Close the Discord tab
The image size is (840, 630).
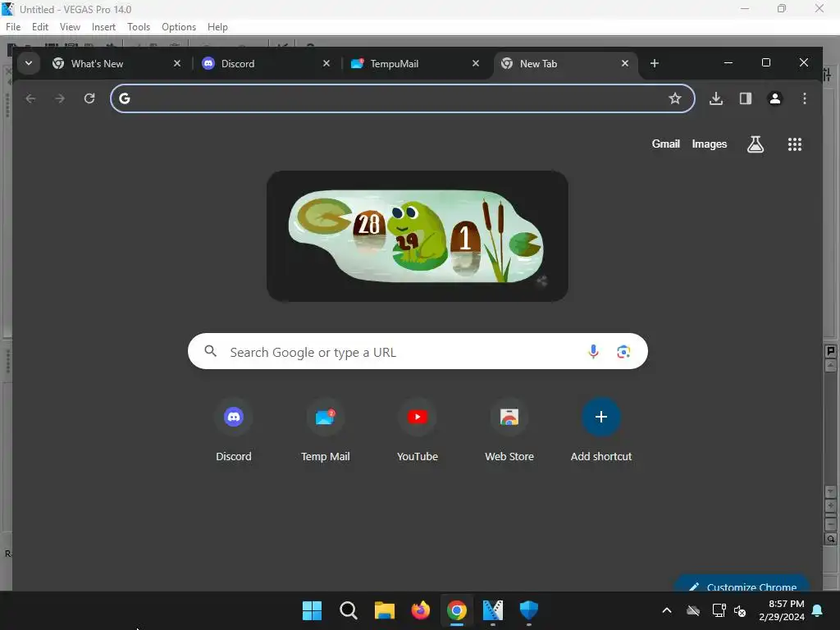tap(326, 64)
